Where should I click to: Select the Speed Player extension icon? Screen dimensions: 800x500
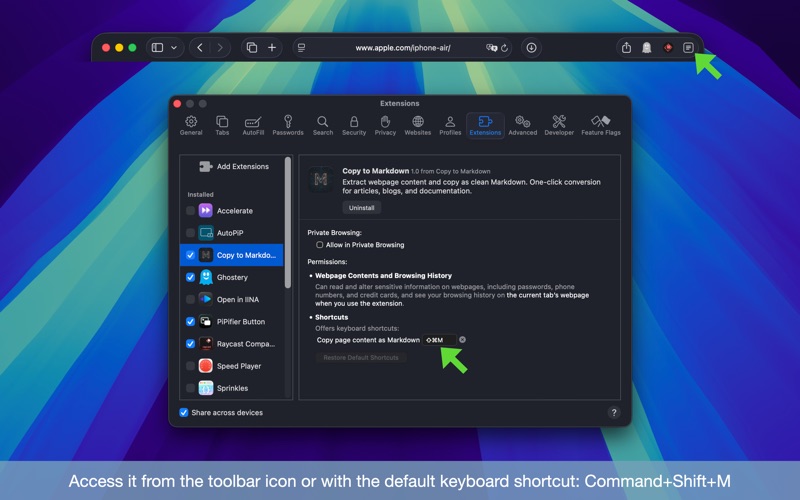(x=206, y=366)
